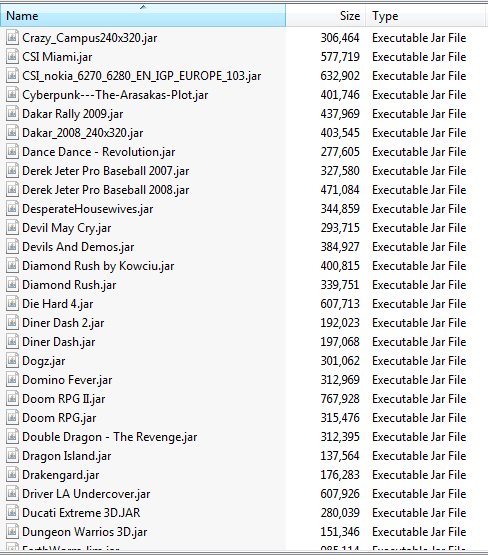This screenshot has width=488, height=556.
Task: Select the Dogz.jar file icon
Action: coord(12,361)
